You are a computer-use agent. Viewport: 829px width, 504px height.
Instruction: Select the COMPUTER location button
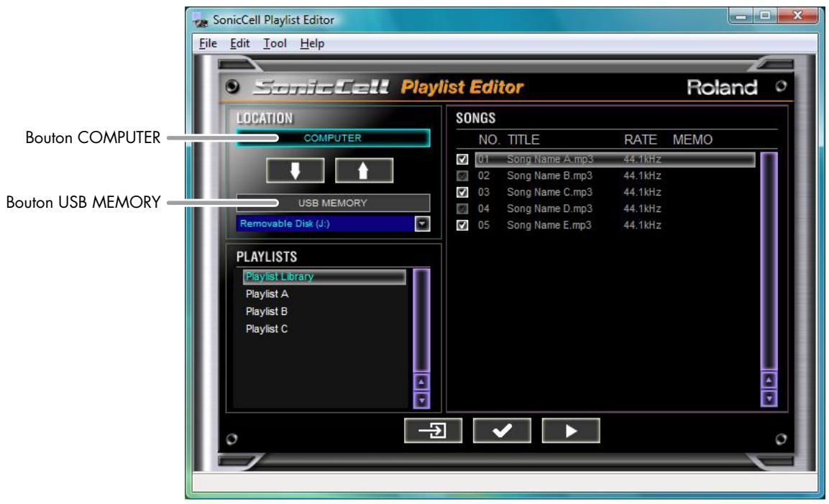333,138
